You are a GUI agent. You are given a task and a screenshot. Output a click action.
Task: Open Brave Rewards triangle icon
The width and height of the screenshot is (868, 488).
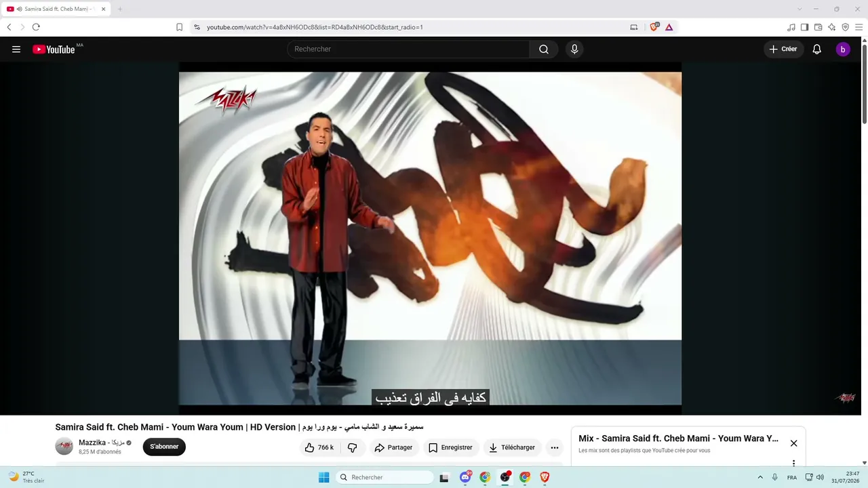(669, 27)
